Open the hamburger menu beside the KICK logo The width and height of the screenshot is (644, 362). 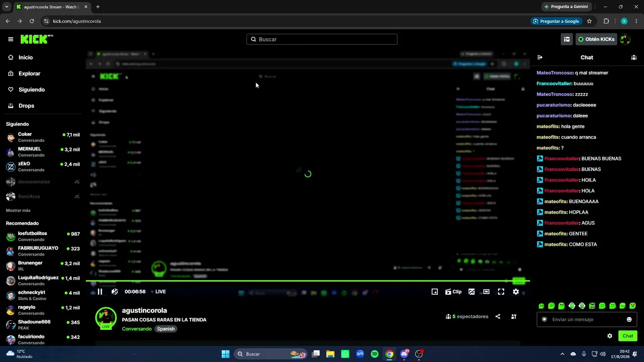click(x=11, y=39)
